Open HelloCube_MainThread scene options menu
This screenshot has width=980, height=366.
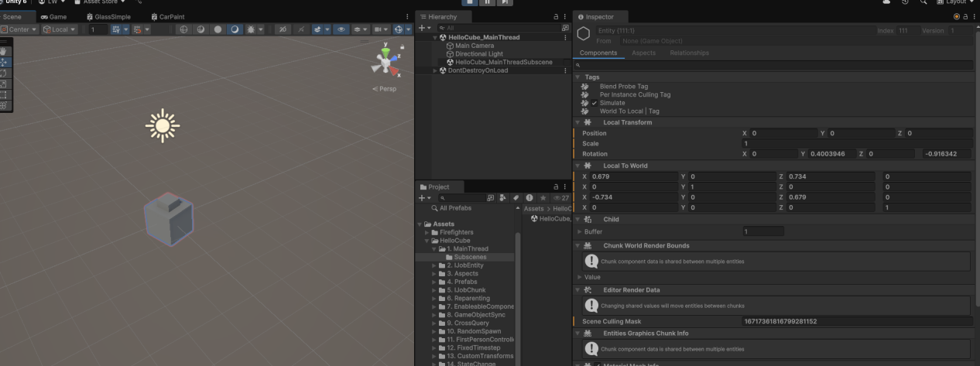tap(565, 37)
